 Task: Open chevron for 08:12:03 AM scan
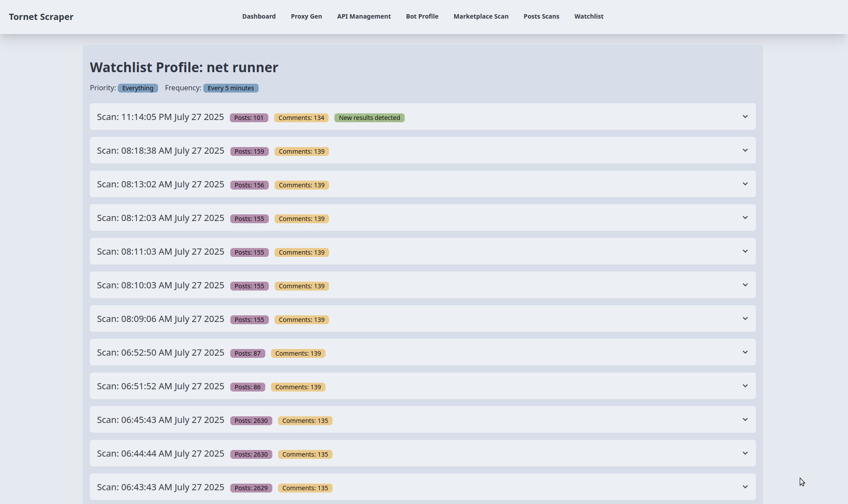click(x=745, y=218)
